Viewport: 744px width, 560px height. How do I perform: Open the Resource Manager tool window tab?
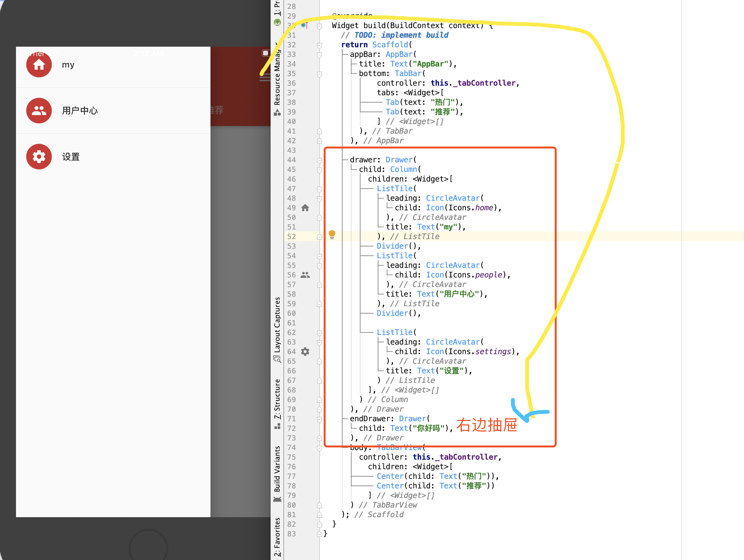277,78
